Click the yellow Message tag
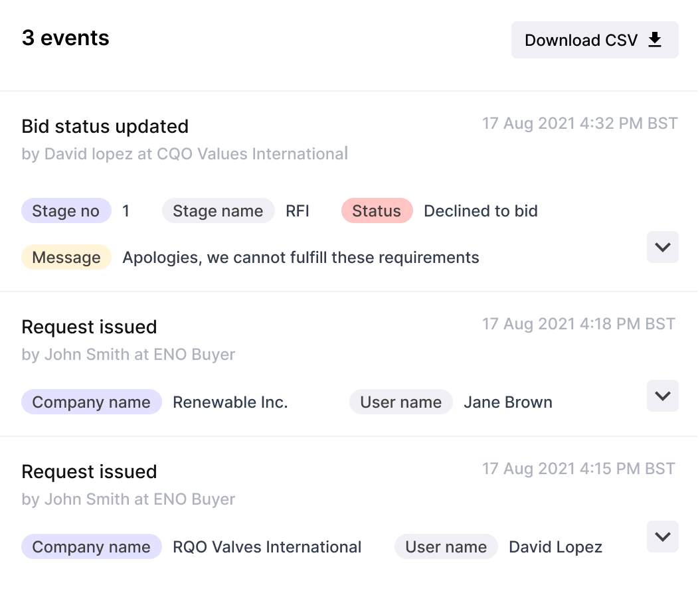700x591 pixels. (x=66, y=257)
